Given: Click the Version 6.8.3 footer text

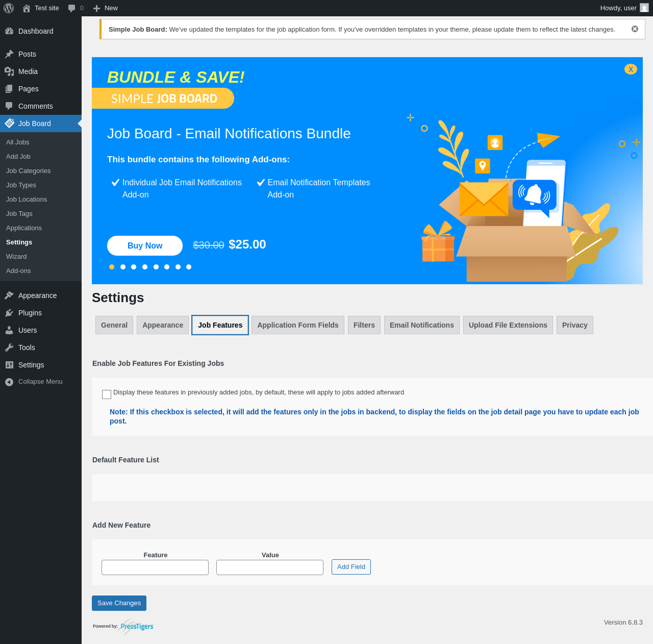Looking at the screenshot, I should tap(623, 623).
